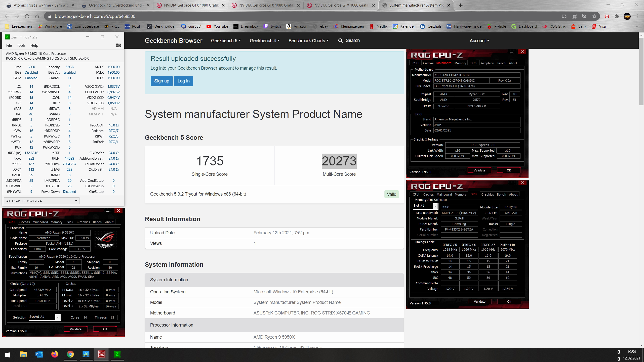644x362 pixels.
Task: Switch to ZenTimings in the taskbar
Action: (x=117, y=354)
